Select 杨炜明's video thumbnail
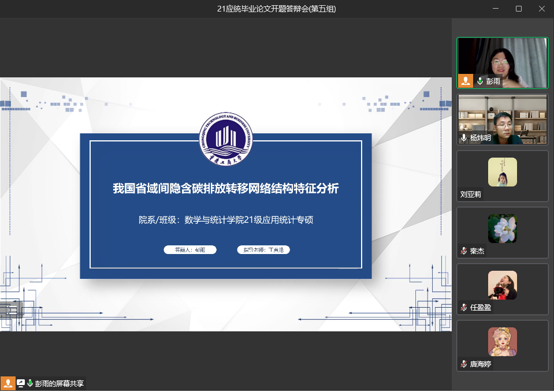 coord(502,118)
